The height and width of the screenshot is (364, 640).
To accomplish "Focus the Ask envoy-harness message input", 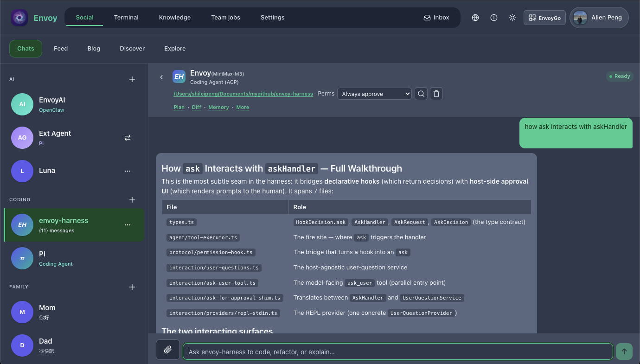I will click(398, 351).
